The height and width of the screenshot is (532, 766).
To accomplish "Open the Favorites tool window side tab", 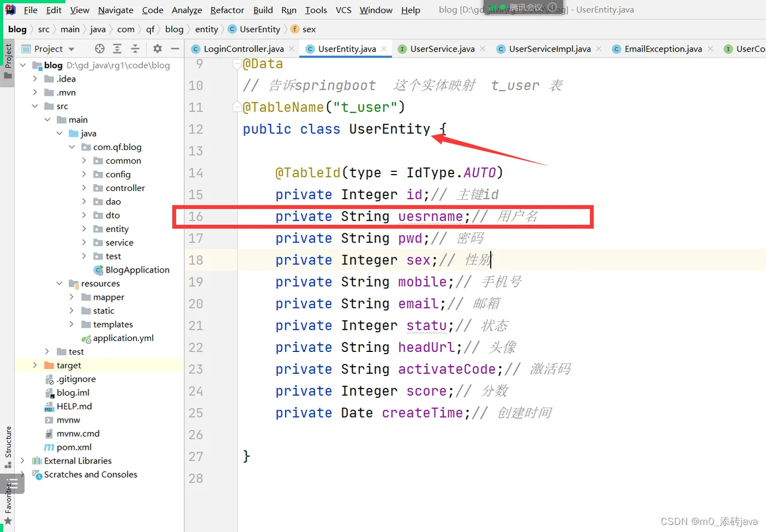I will pos(8,505).
